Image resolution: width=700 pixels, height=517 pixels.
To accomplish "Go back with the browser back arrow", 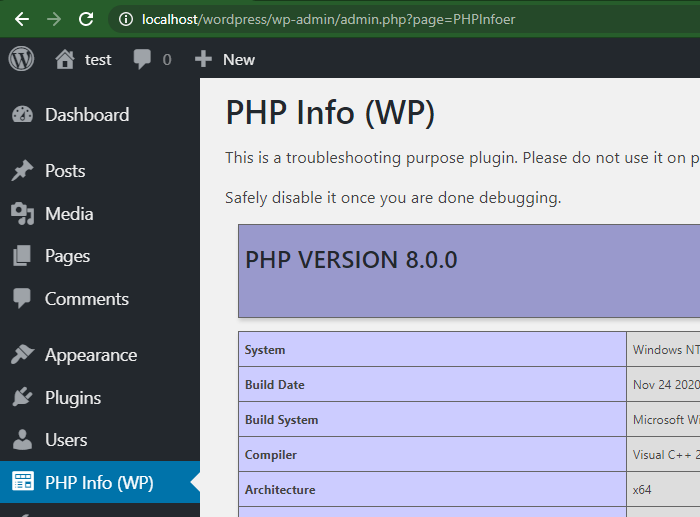I will [x=22, y=19].
